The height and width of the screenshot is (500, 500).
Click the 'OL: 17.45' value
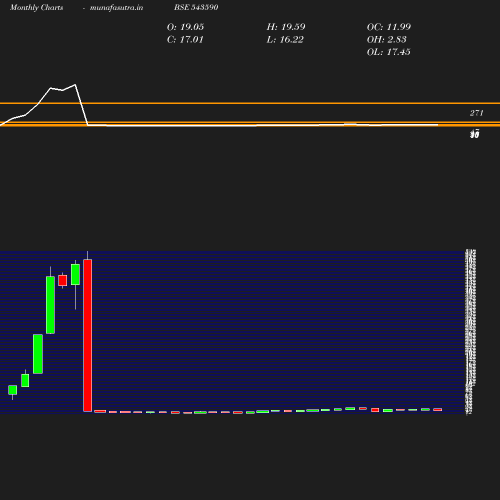coord(389,52)
